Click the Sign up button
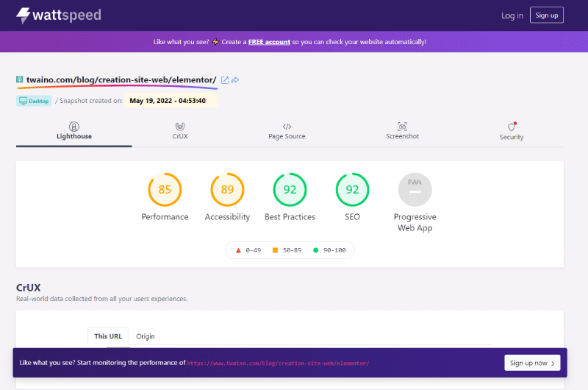 (546, 15)
